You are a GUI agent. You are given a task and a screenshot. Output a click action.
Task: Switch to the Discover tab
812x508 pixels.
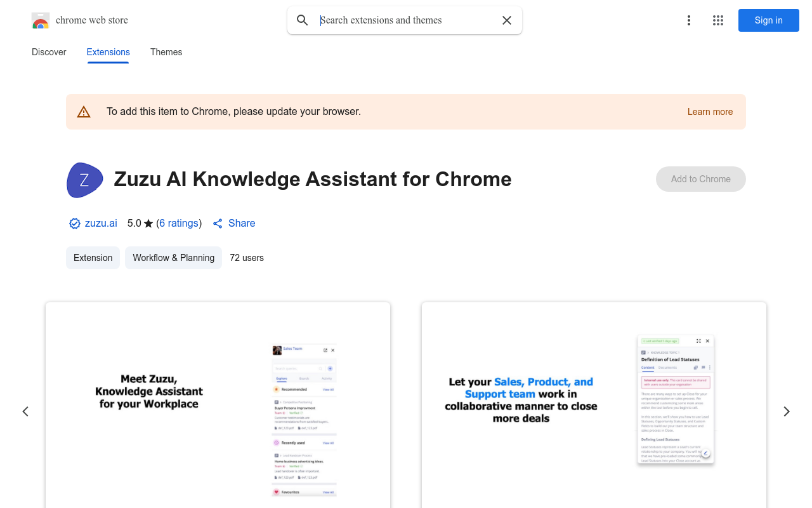pos(49,52)
